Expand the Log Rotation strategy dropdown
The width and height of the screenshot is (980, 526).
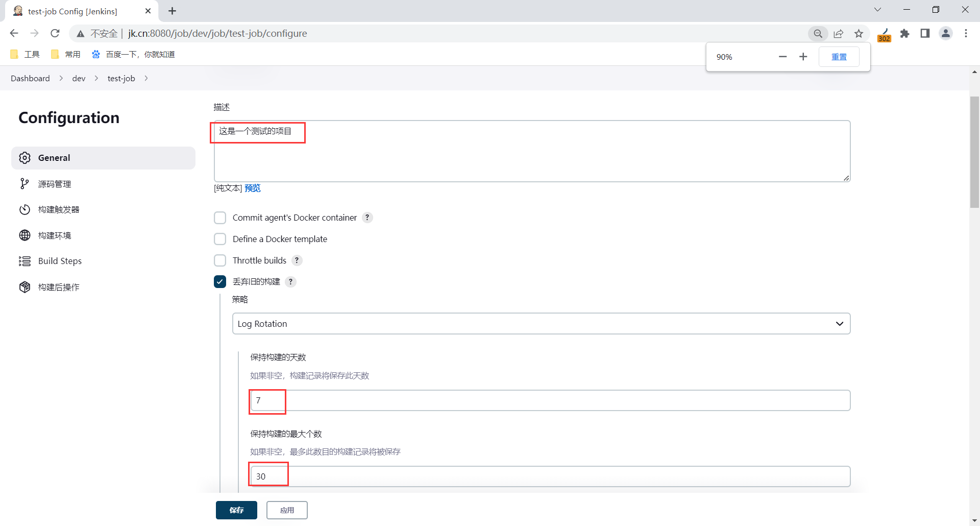pos(541,324)
